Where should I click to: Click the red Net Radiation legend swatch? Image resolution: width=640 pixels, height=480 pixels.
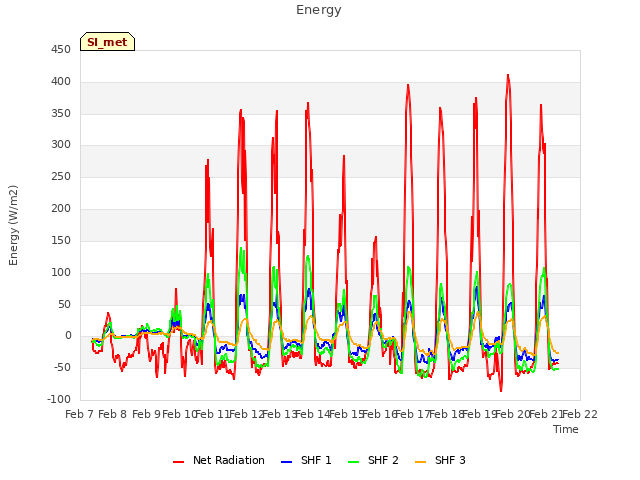coord(178,462)
